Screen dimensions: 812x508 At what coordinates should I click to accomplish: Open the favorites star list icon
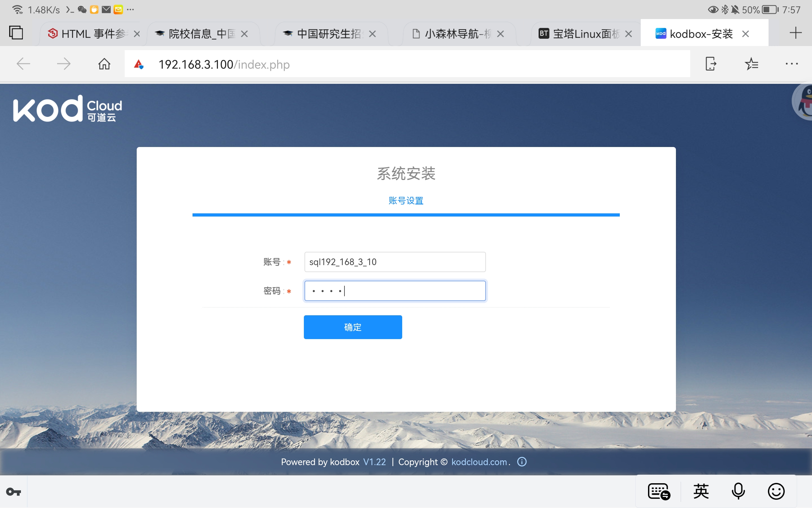point(751,64)
